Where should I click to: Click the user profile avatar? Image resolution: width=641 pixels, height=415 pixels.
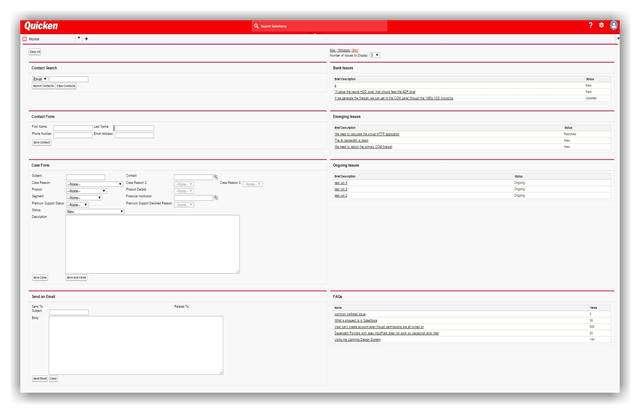click(x=614, y=25)
